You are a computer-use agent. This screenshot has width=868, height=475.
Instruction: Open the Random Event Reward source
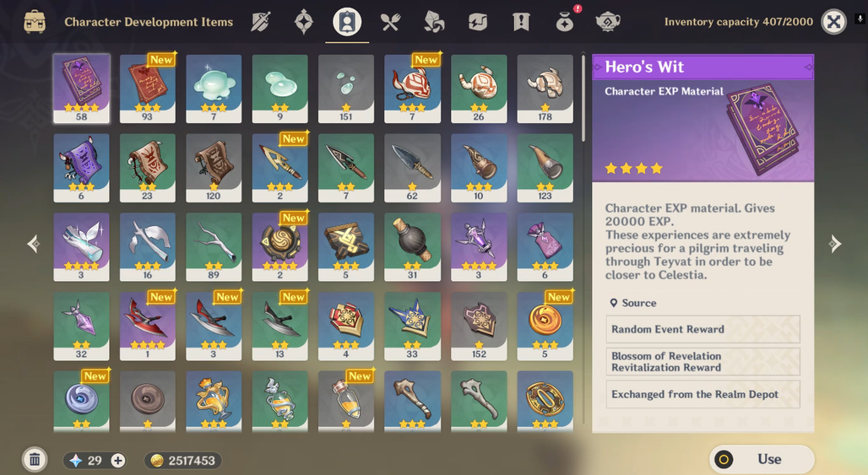pyautogui.click(x=703, y=329)
